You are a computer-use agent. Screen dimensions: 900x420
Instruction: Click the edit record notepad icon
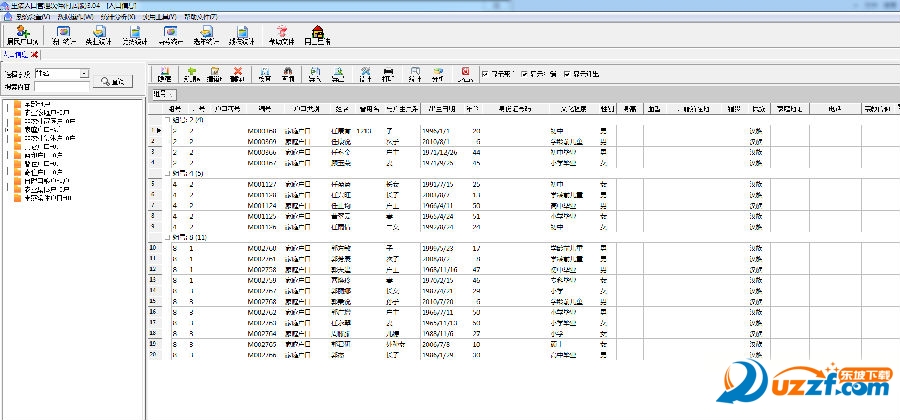pyautogui.click(x=215, y=72)
